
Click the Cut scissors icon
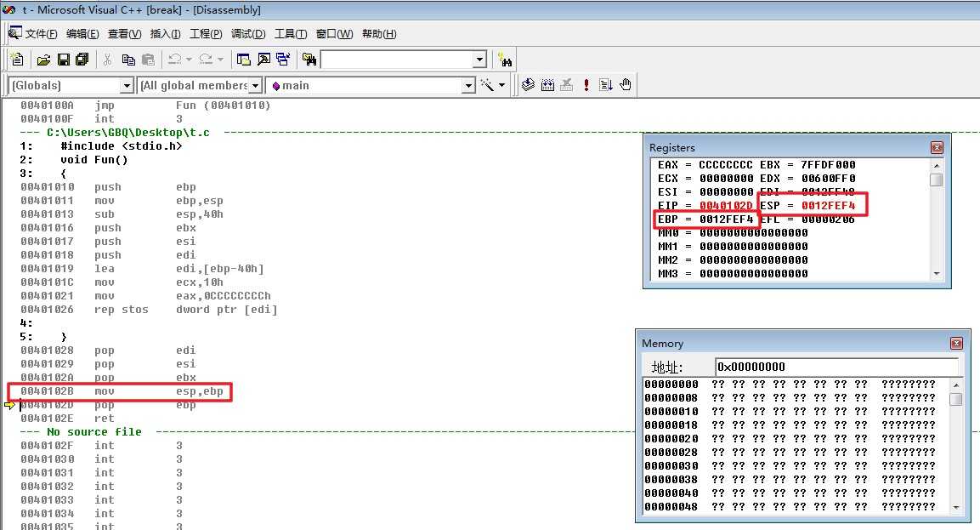[107, 60]
